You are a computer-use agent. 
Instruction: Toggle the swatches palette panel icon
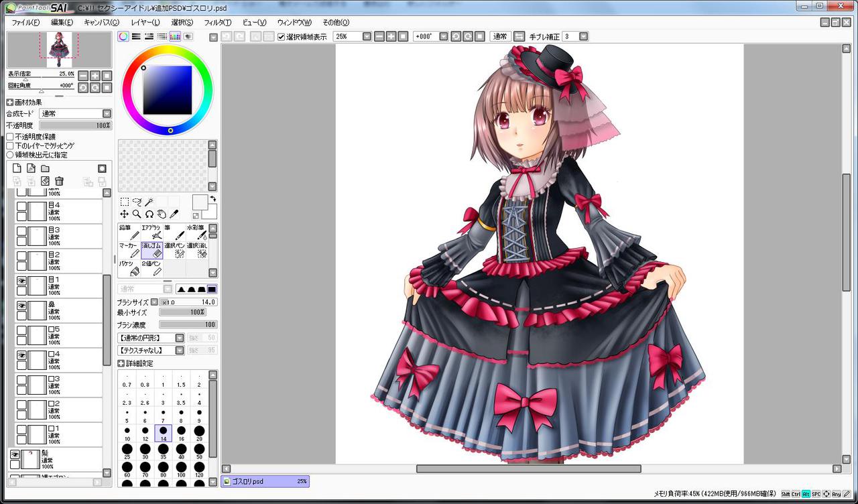(175, 37)
